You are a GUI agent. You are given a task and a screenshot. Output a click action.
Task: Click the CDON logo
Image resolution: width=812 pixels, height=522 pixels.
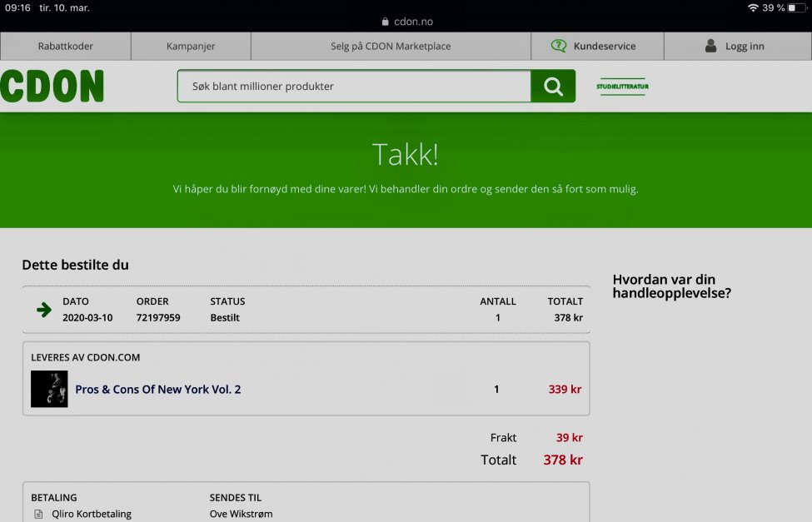(52, 86)
